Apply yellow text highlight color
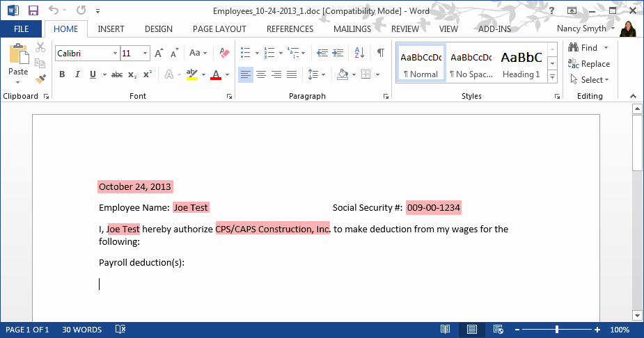 (x=191, y=74)
